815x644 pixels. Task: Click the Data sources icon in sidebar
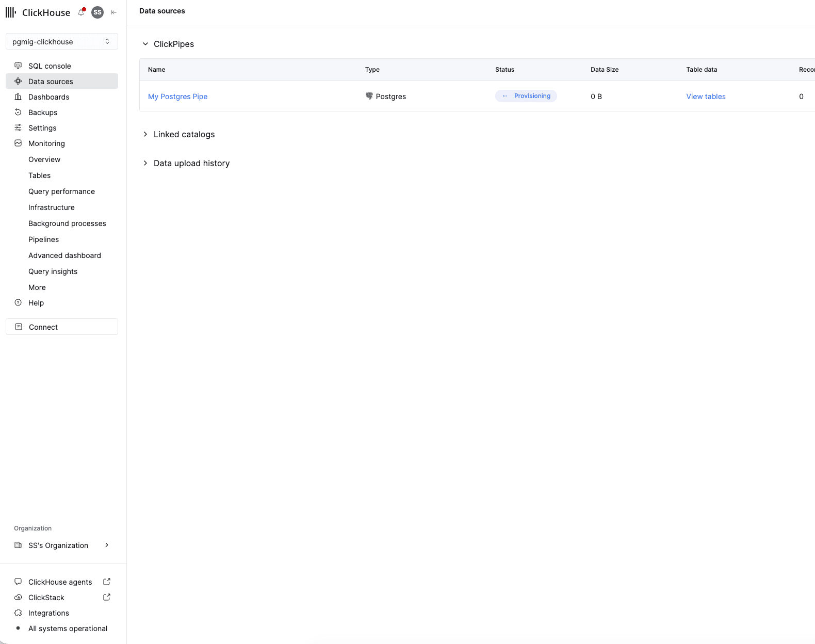pos(18,81)
